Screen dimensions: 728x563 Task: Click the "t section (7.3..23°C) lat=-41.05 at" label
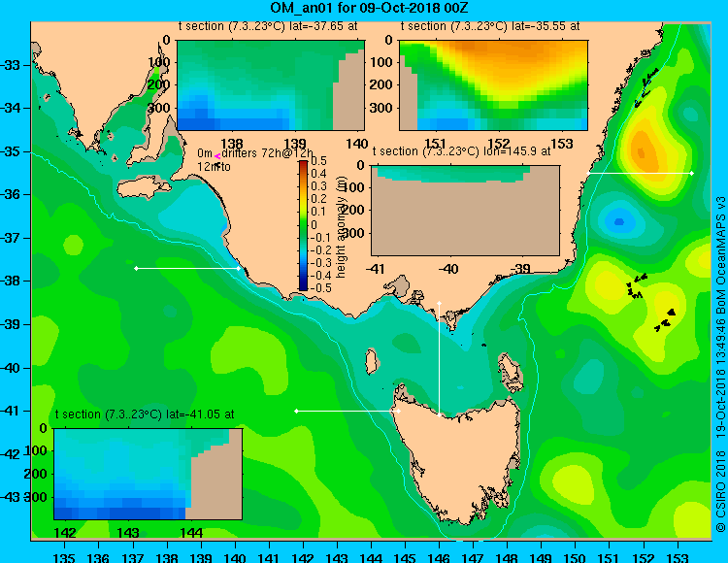point(145,414)
